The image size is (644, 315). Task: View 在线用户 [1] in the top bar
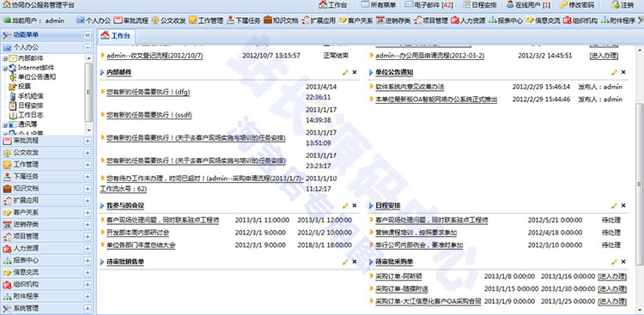click(528, 5)
